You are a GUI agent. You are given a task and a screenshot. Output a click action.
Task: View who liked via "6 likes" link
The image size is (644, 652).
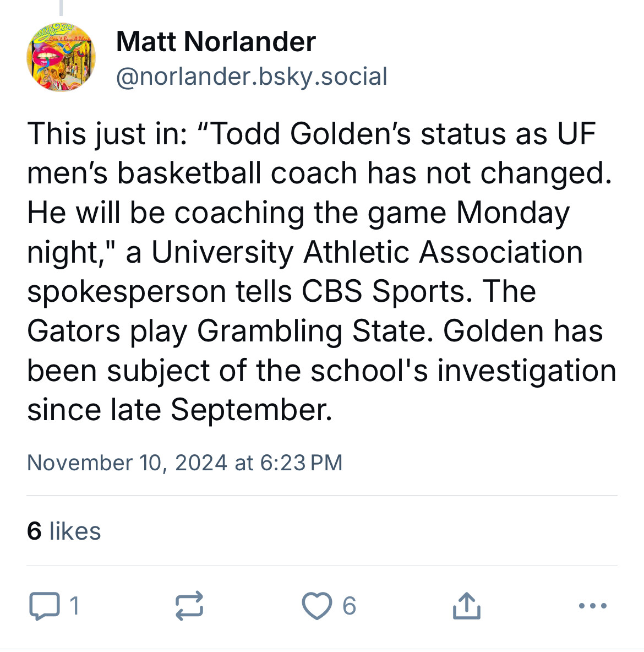point(64,531)
